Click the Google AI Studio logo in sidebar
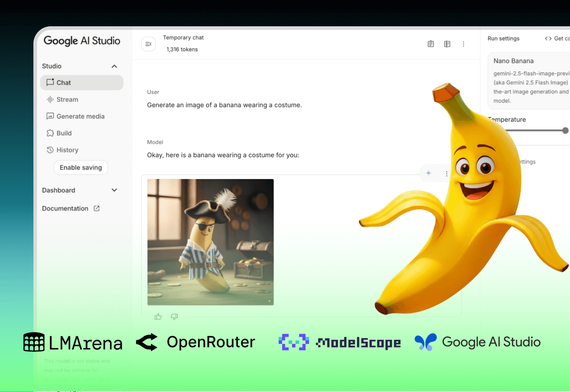 [82, 41]
